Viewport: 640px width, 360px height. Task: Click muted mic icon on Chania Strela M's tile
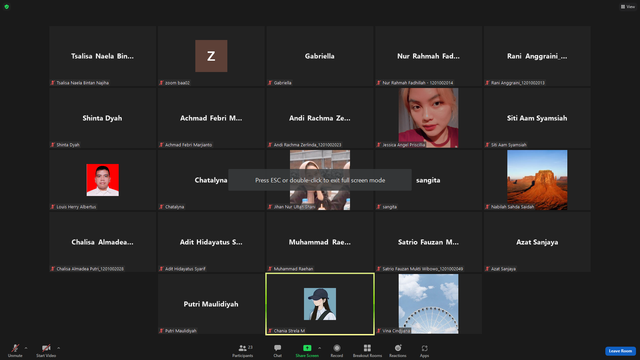point(270,331)
